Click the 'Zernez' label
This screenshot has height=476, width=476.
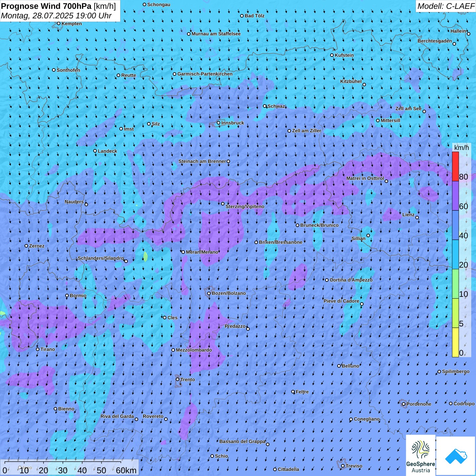pyautogui.click(x=37, y=246)
